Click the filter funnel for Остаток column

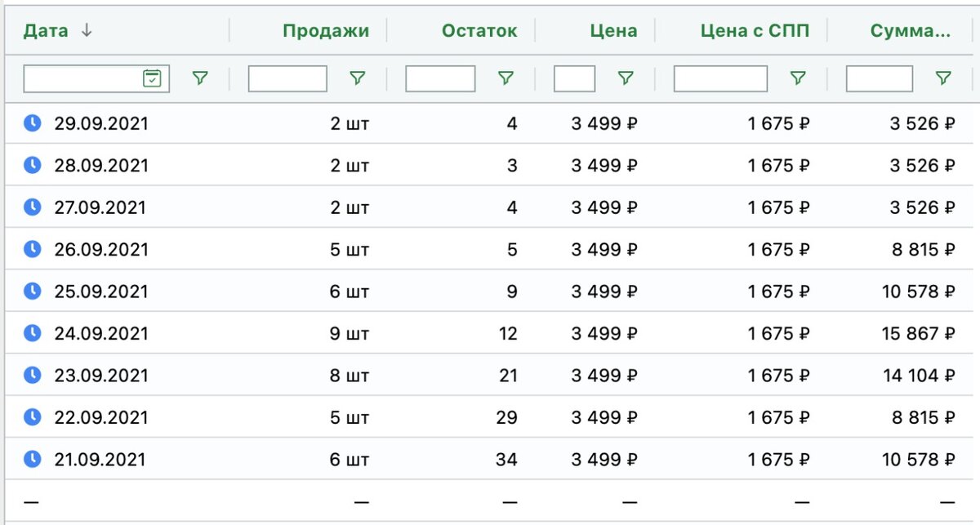pyautogui.click(x=506, y=78)
